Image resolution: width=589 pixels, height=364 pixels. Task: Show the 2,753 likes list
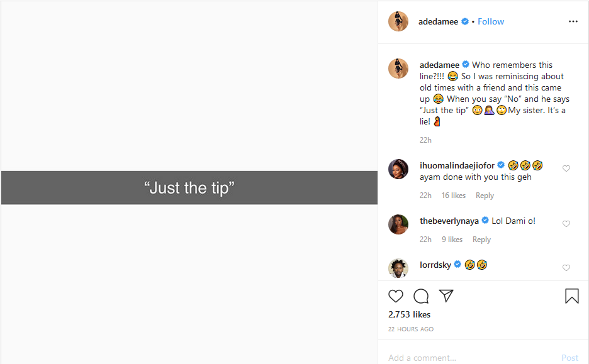410,314
